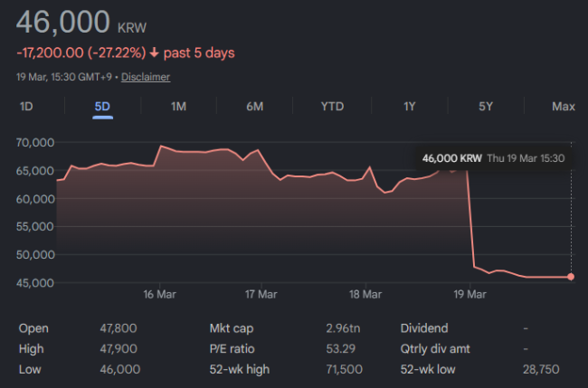Select the 1Y time range
Image resolution: width=588 pixels, height=388 pixels.
tap(410, 107)
